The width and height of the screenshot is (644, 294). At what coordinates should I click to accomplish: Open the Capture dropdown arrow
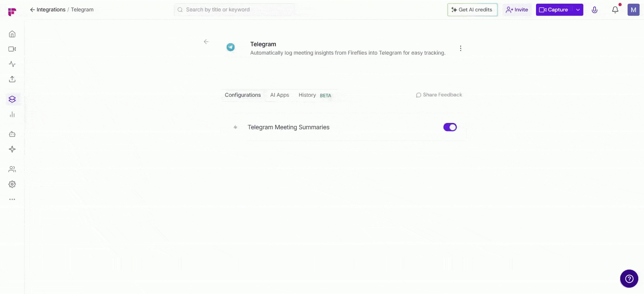(x=578, y=10)
